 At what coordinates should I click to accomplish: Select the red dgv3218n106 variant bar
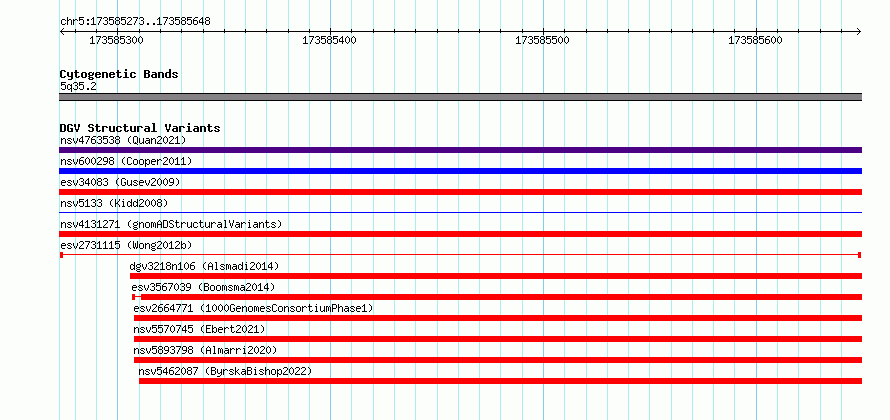pos(496,276)
